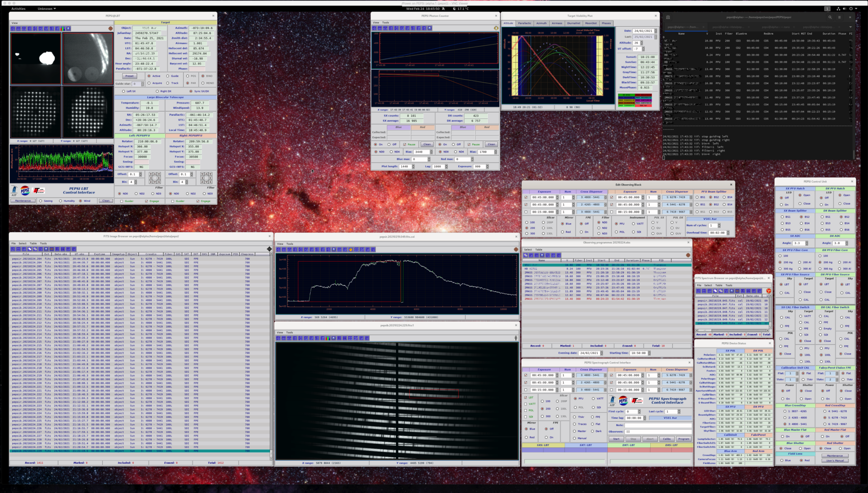This screenshot has height=493, width=868.
Task: Open '4: 5441 - 6278' combo in Spectrograph Control Interface
Action: point(678,382)
